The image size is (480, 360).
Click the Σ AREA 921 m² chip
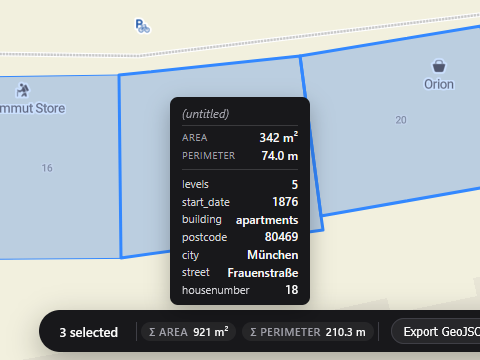189,332
